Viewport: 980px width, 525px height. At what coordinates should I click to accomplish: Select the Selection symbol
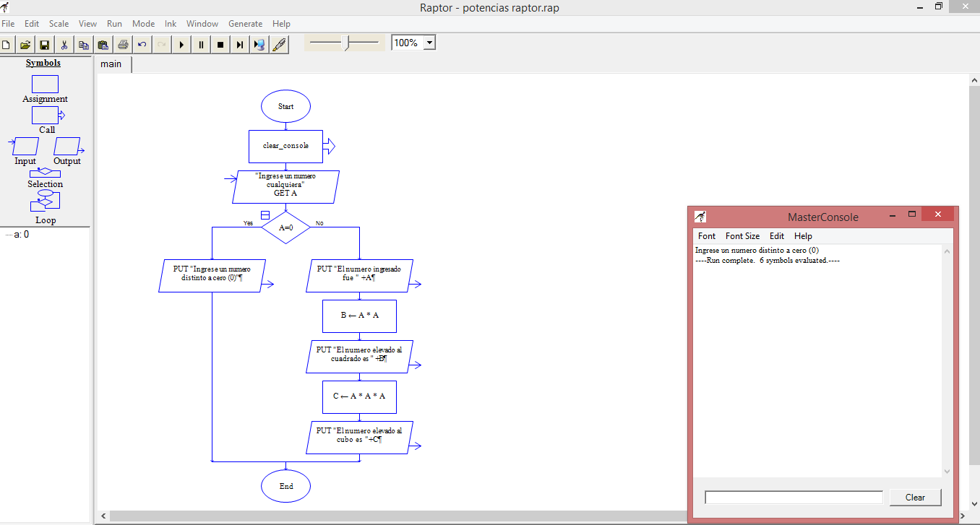click(45, 172)
